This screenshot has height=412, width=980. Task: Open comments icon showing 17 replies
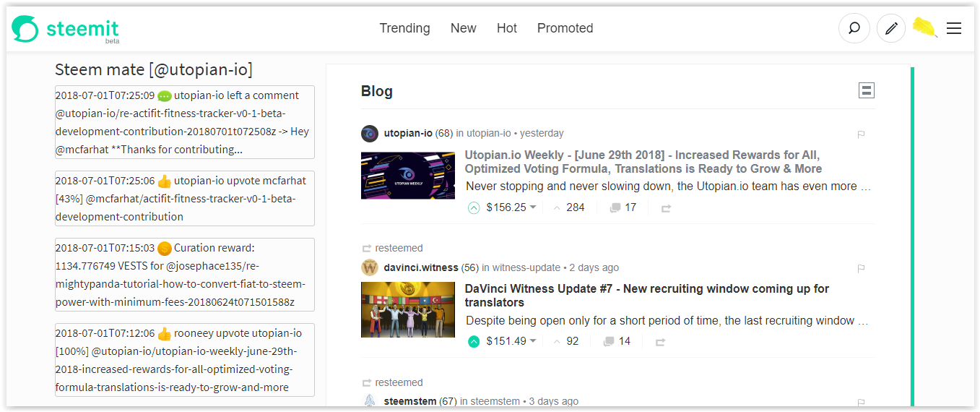pos(615,208)
